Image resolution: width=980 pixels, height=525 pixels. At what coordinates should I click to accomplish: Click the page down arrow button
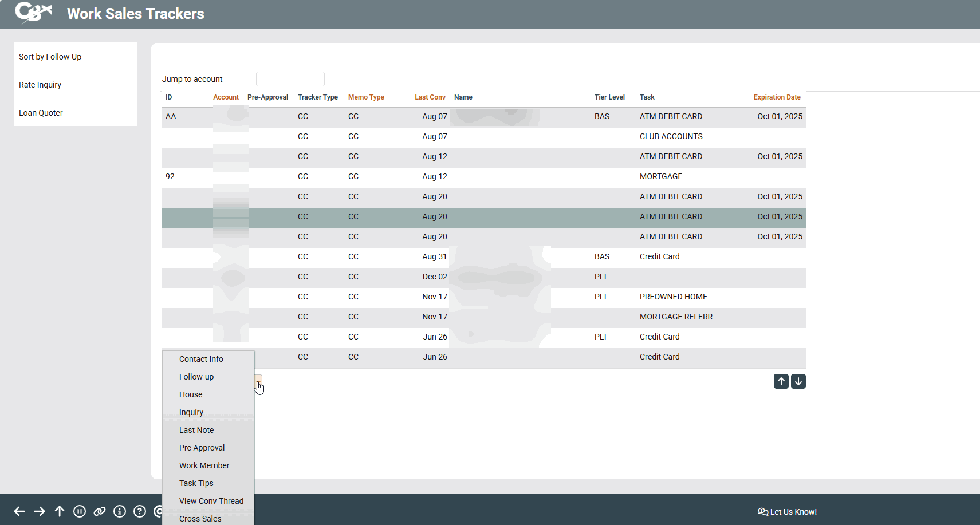coord(798,381)
